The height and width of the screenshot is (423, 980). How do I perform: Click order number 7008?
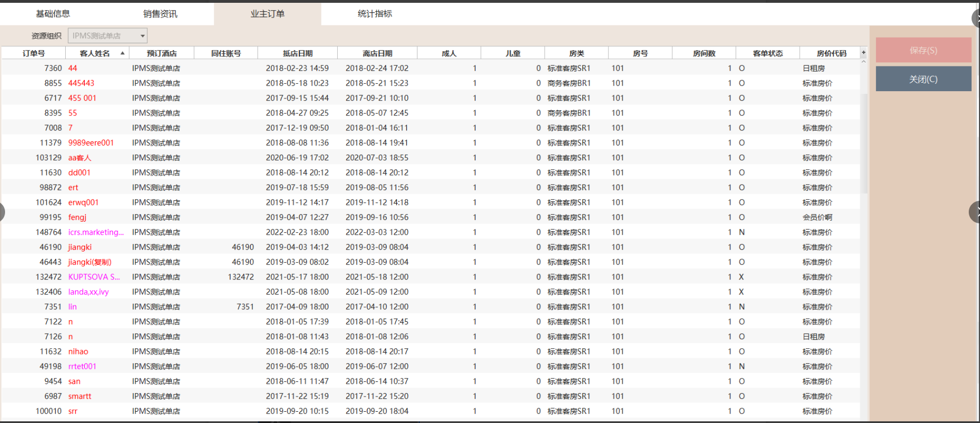[53, 128]
